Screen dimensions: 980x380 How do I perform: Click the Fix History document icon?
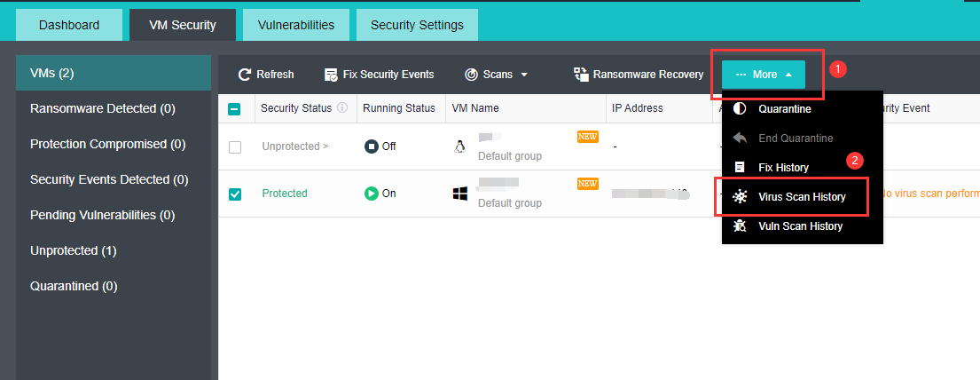click(740, 167)
